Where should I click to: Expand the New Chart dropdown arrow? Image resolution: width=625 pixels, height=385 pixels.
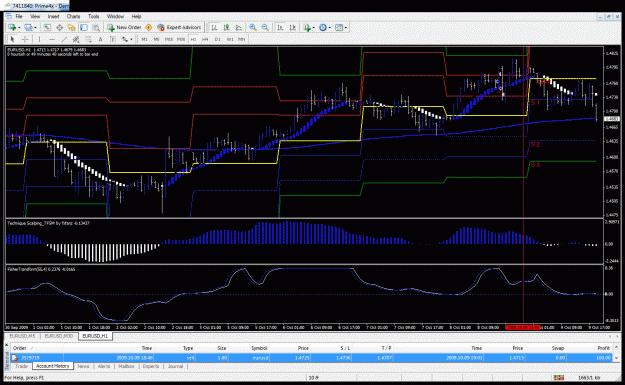[x=19, y=28]
